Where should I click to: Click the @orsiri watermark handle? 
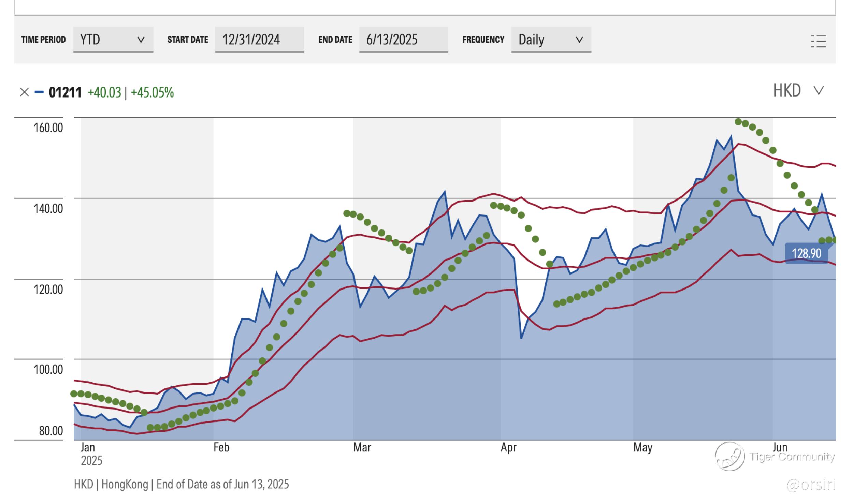[810, 484]
